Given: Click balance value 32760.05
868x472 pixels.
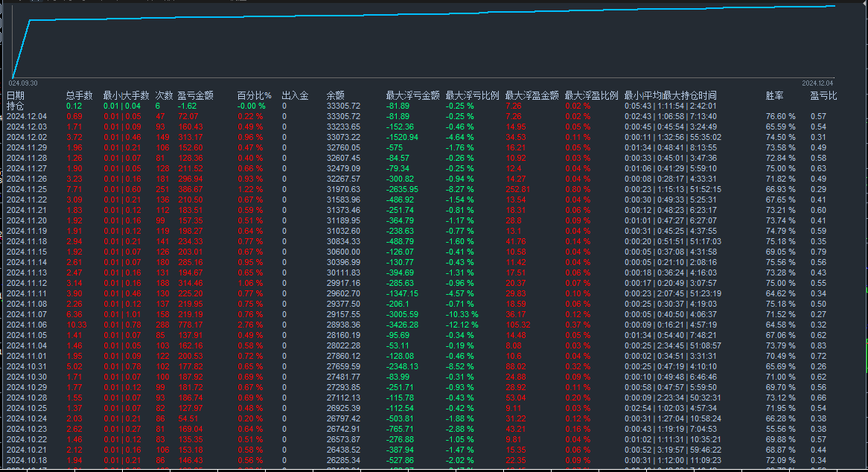Looking at the screenshot, I should (x=343, y=147).
